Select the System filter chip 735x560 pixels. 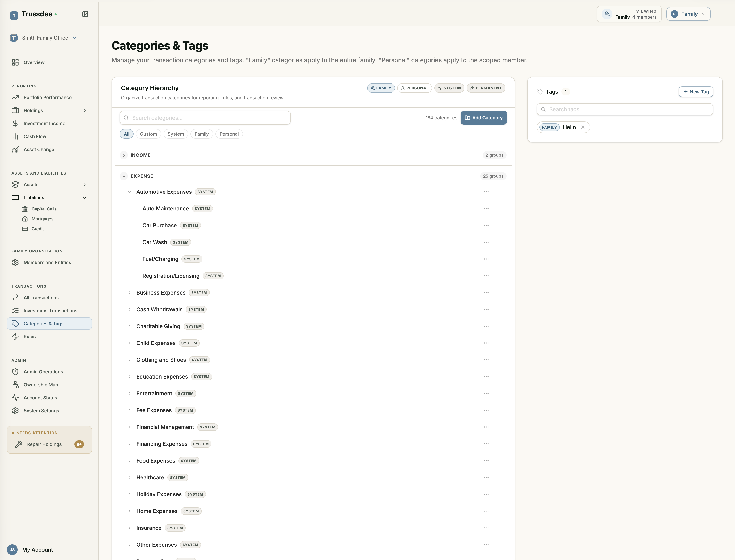pos(176,134)
